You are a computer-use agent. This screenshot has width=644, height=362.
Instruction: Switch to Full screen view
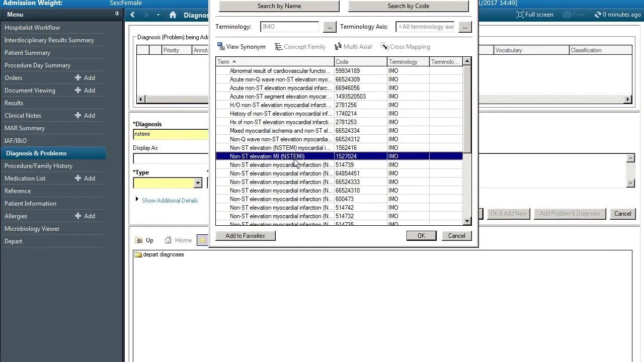coord(535,15)
